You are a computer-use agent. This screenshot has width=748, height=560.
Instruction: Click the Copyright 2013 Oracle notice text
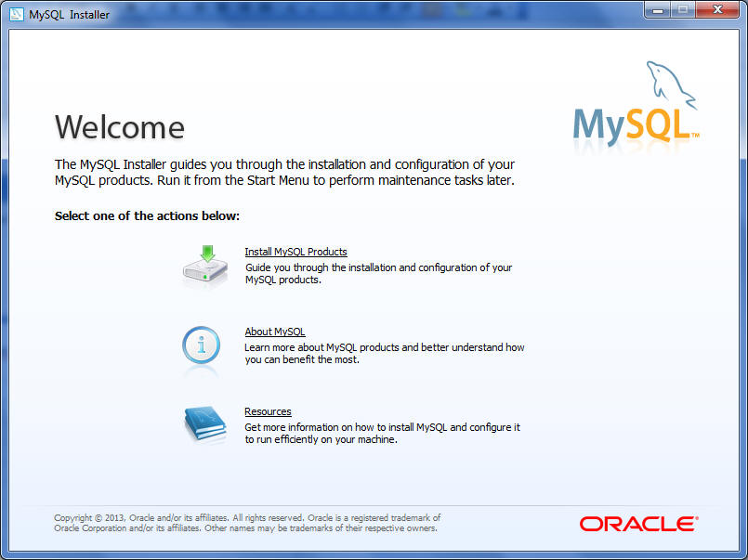click(247, 523)
